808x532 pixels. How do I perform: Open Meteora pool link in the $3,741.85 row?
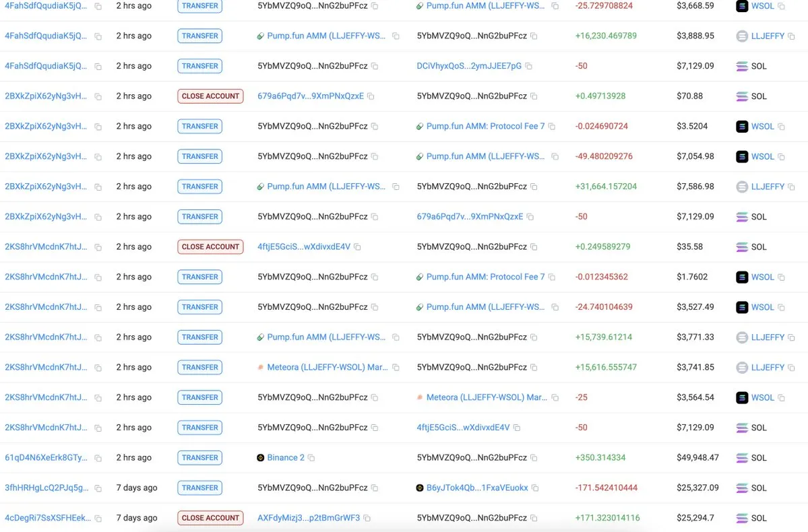[328, 367]
